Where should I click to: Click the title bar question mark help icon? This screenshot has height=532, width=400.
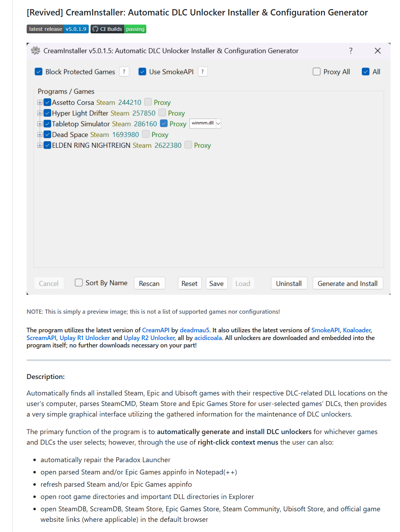(x=351, y=51)
